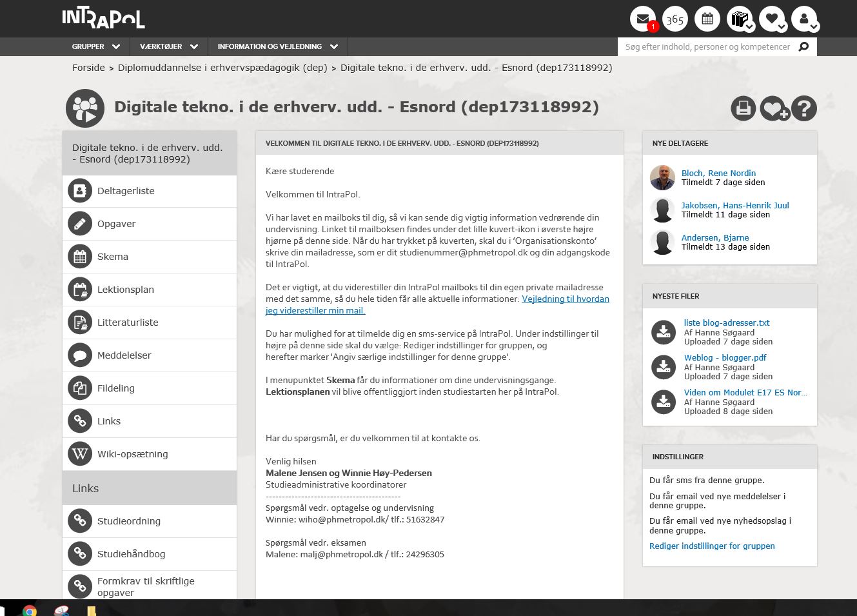Open Fildeling icon

pyautogui.click(x=80, y=388)
